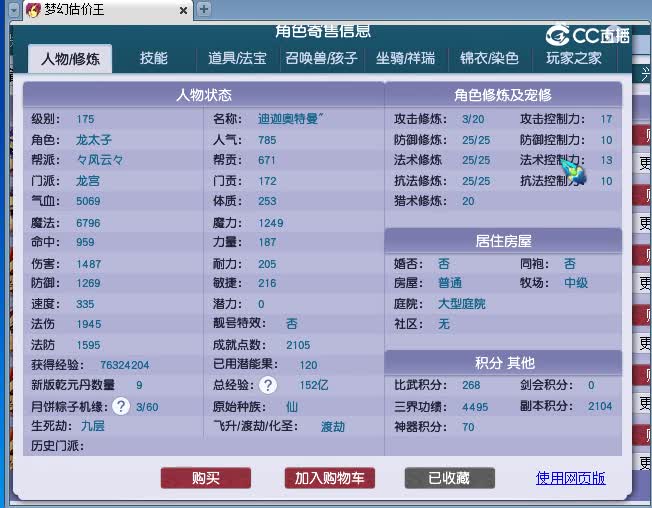Open a new browser tab with plus button
This screenshot has width=652, height=508.
[x=203, y=9]
